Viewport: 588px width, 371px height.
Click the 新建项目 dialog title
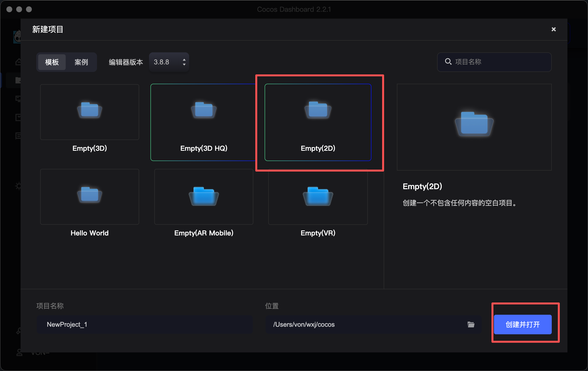48,29
